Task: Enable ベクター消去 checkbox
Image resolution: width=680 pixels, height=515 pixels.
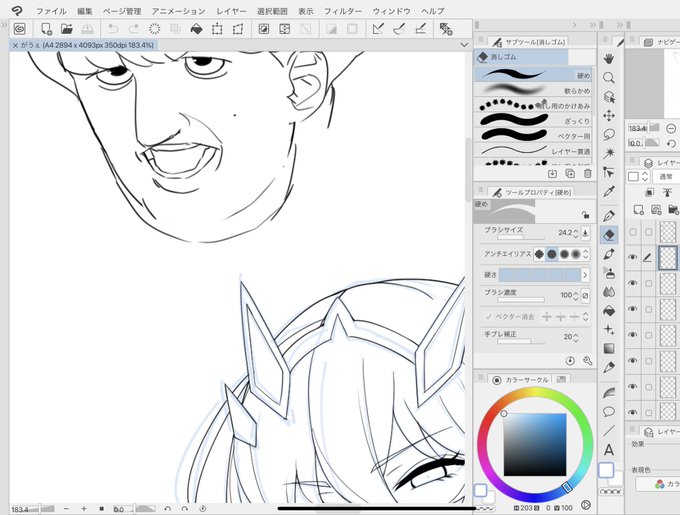Action: [488, 317]
